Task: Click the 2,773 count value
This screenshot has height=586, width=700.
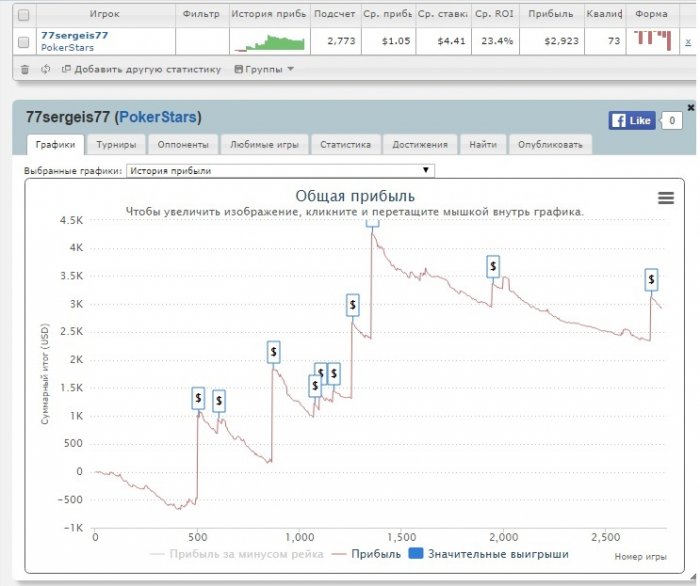Action: point(342,41)
